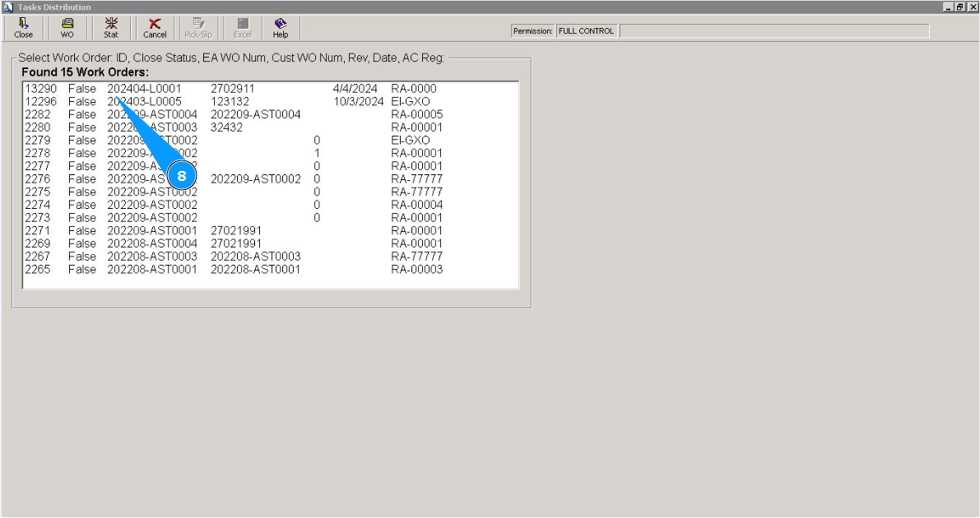Viewport: 980px width, 518px height.
Task: Select work order row 2279
Action: point(270,140)
